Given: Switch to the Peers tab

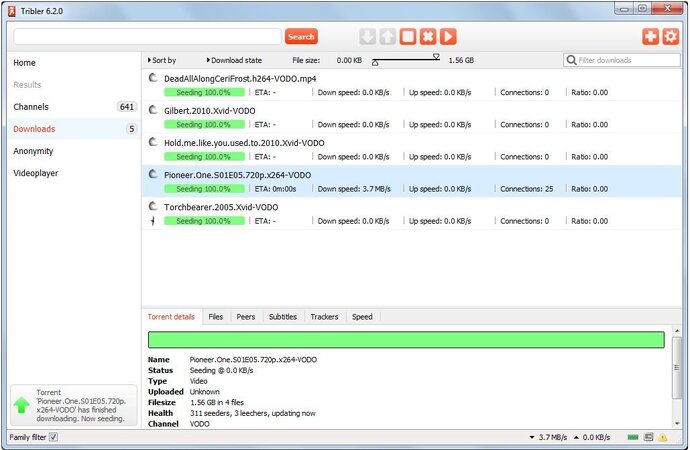Looking at the screenshot, I should point(244,317).
